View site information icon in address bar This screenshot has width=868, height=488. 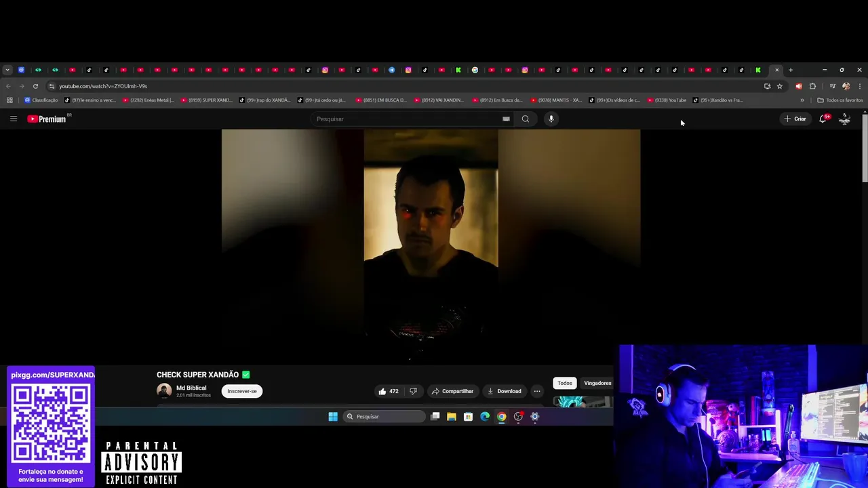tap(52, 86)
